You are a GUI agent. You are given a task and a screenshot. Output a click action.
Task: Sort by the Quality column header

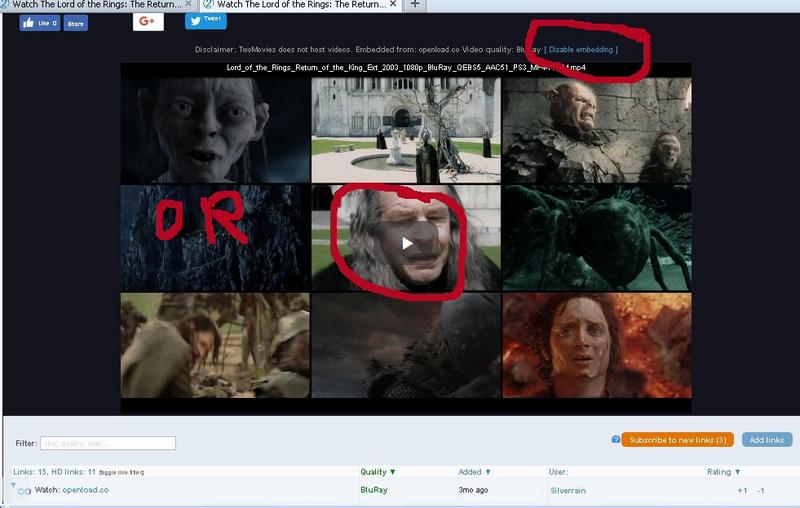coord(378,472)
